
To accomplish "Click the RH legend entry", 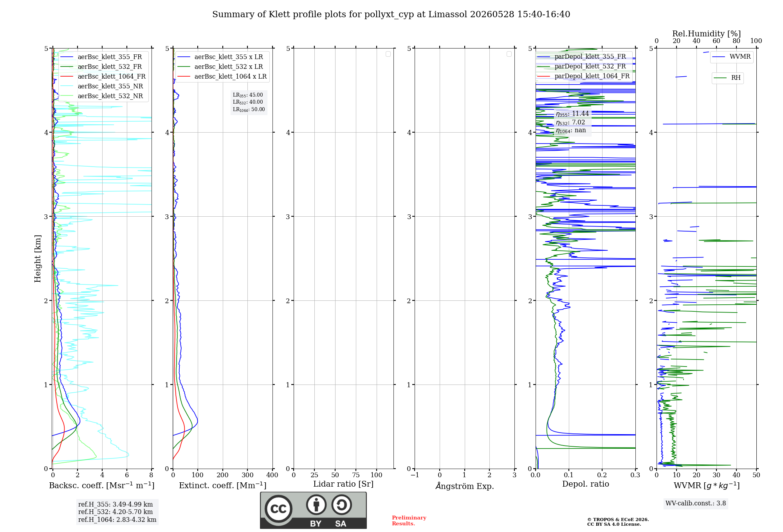I will tap(727, 78).
